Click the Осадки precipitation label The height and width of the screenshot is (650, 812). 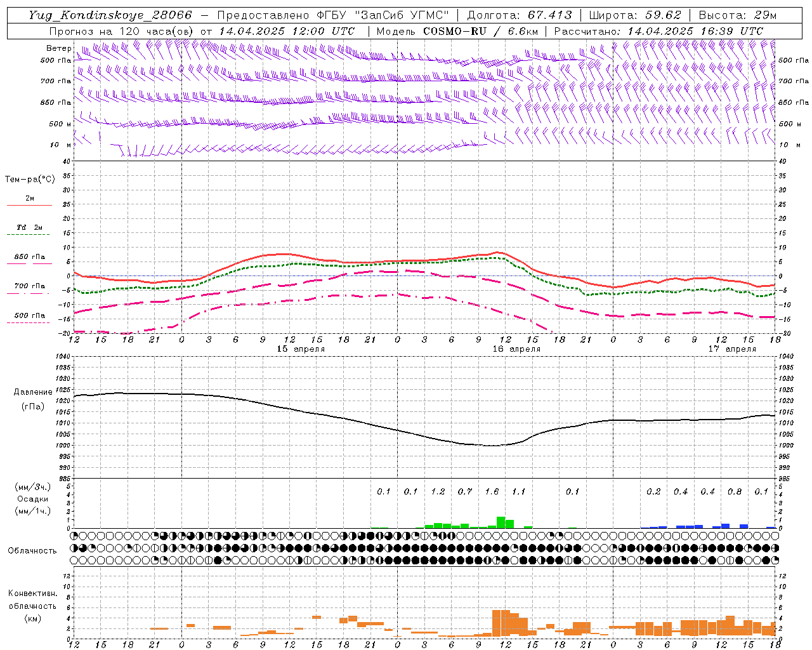(33, 499)
